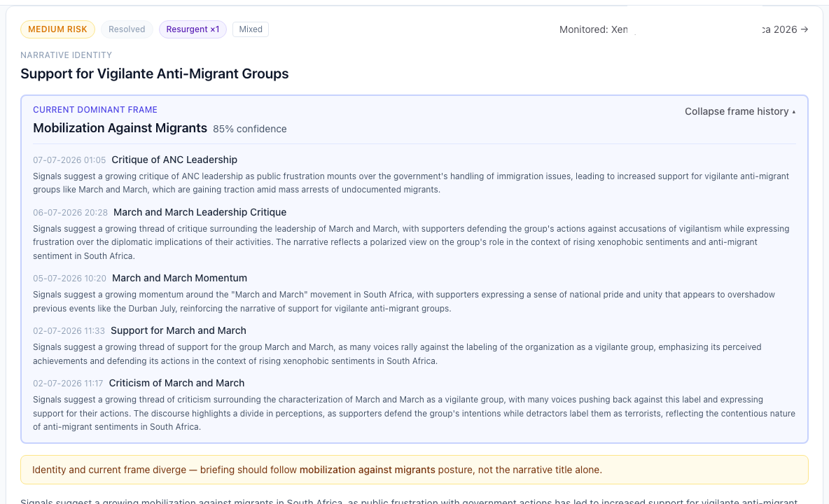Click the timestamp 05-07-2026 10:20
The width and height of the screenshot is (829, 504).
click(x=70, y=279)
